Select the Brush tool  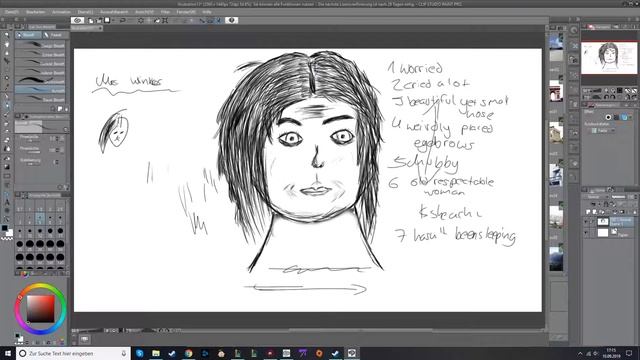7,115
